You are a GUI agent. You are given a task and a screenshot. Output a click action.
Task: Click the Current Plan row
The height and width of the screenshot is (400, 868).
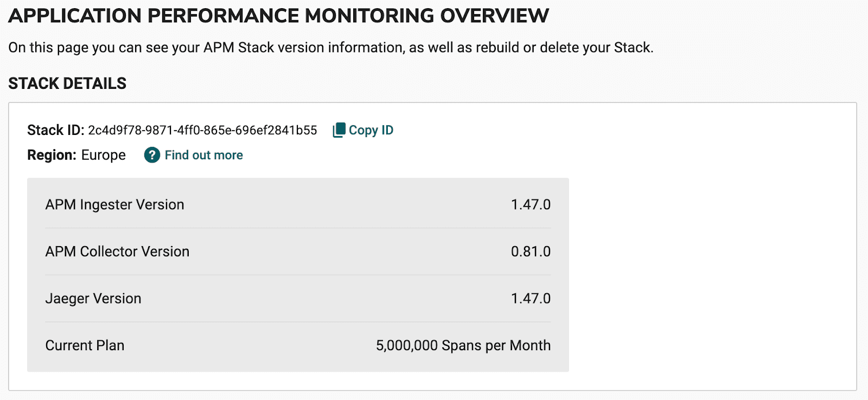click(x=297, y=345)
